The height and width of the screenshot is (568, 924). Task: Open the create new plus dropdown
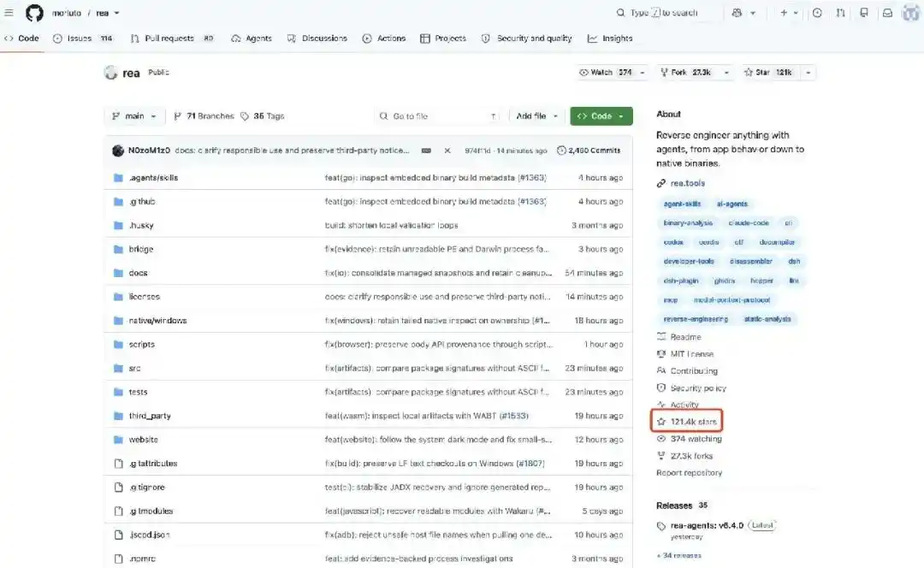(789, 12)
